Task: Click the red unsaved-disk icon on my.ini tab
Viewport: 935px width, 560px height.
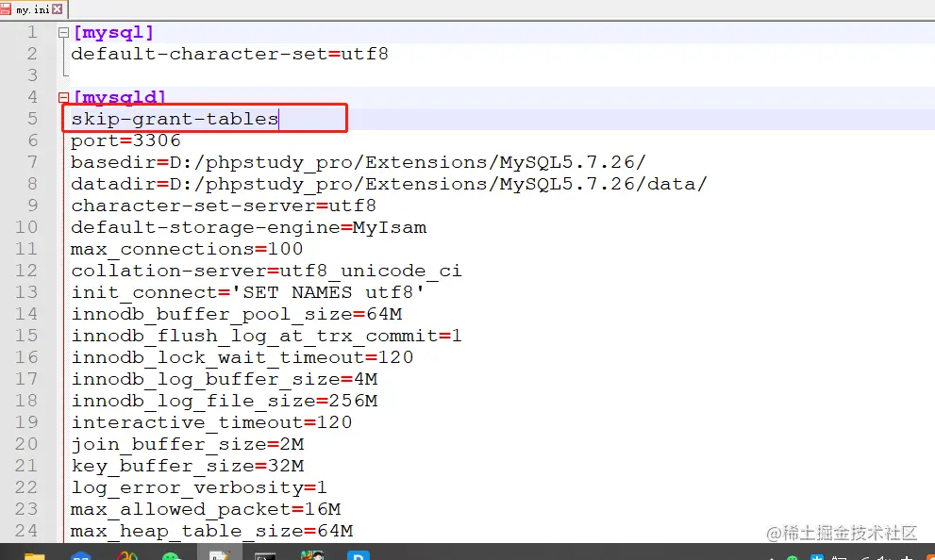Action: click(6, 8)
